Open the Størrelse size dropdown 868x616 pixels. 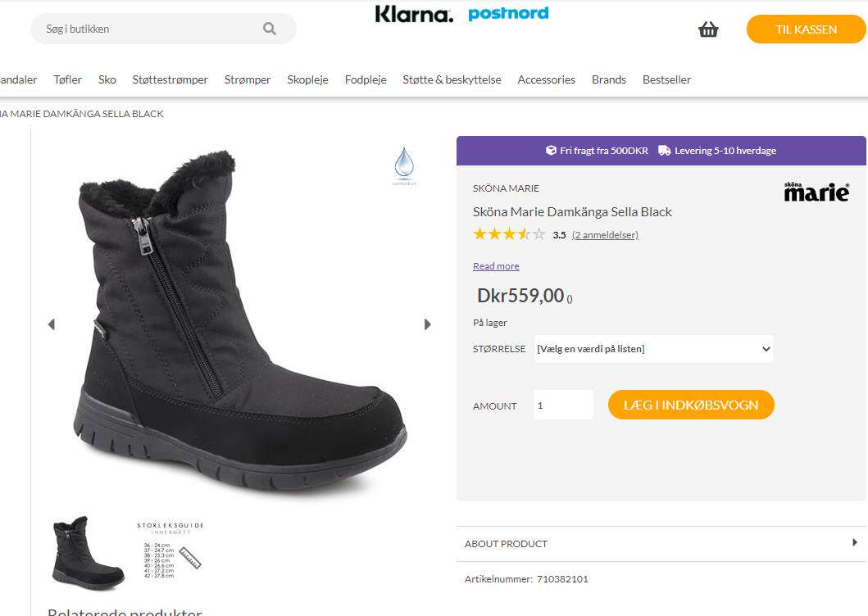click(x=653, y=349)
